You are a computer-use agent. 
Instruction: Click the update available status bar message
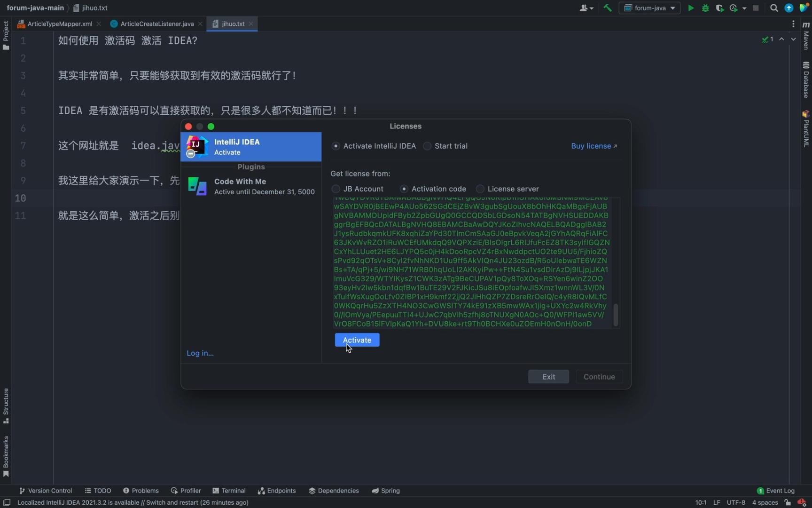point(133,502)
